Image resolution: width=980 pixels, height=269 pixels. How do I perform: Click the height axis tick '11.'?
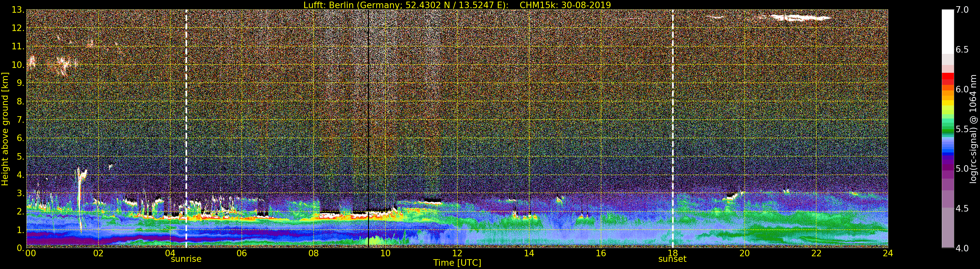pos(18,46)
